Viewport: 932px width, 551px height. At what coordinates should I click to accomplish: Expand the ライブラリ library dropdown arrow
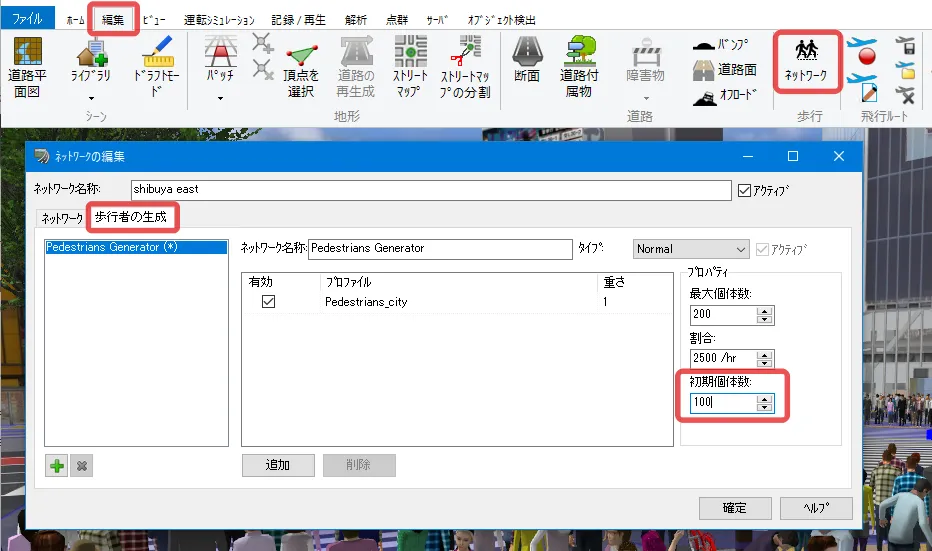point(91,98)
